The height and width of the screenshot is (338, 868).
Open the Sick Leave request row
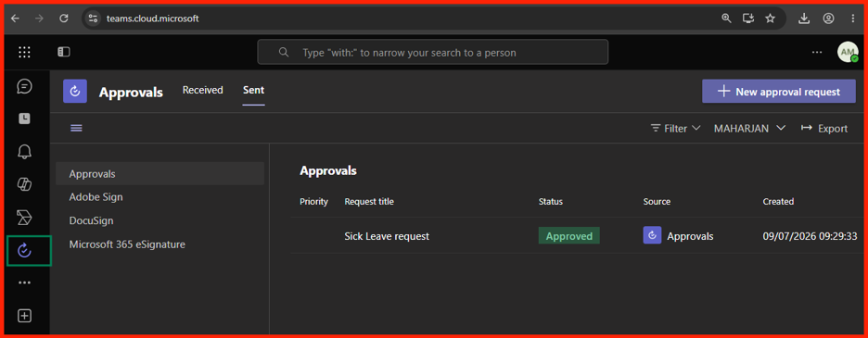pos(576,236)
